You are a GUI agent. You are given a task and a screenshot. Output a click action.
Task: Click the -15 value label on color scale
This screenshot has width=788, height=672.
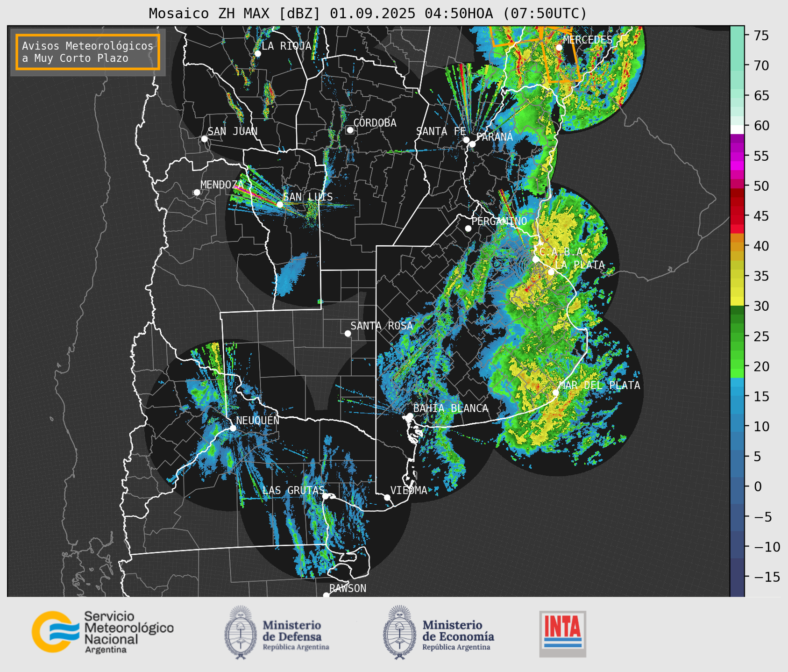click(x=767, y=577)
